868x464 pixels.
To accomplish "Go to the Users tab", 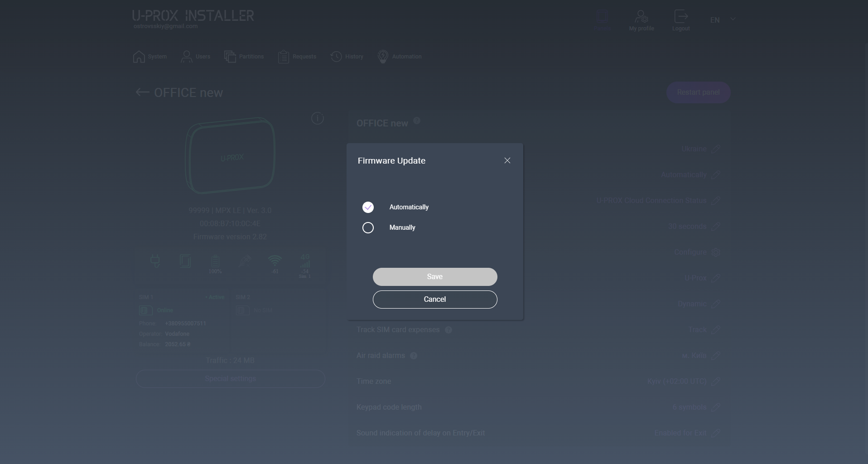I will point(195,57).
